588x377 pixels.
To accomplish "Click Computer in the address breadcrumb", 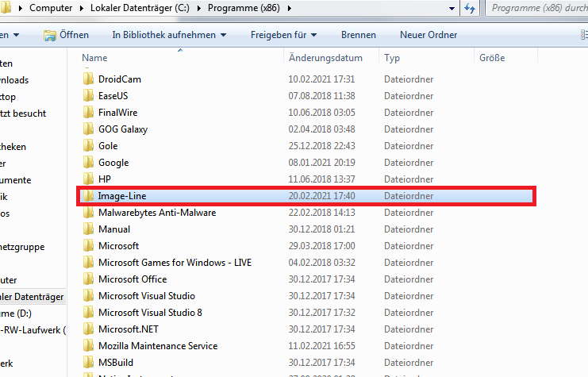I will pos(51,8).
